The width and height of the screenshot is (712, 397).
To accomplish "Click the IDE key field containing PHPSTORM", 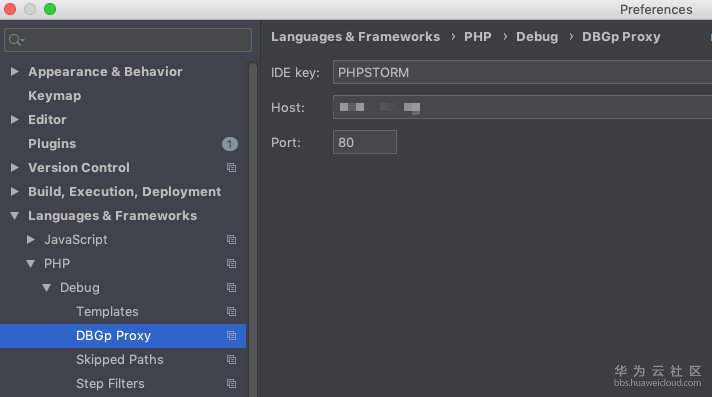I will [x=522, y=72].
